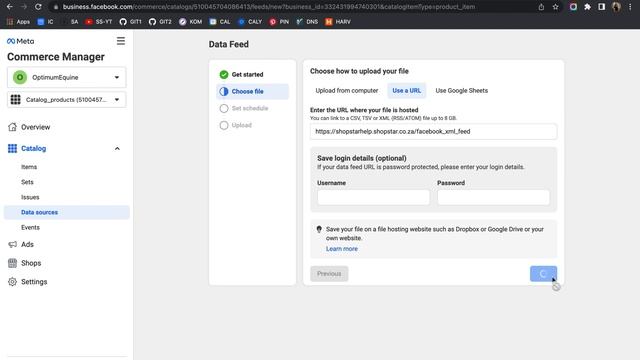This screenshot has height=360, width=640.
Task: Open the Catalog_products selector dropdown
Action: pos(67,100)
